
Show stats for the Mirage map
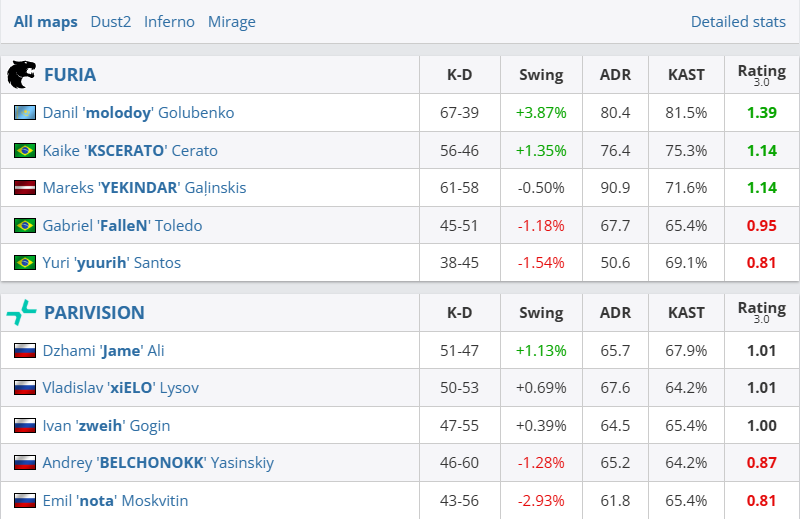click(x=232, y=22)
